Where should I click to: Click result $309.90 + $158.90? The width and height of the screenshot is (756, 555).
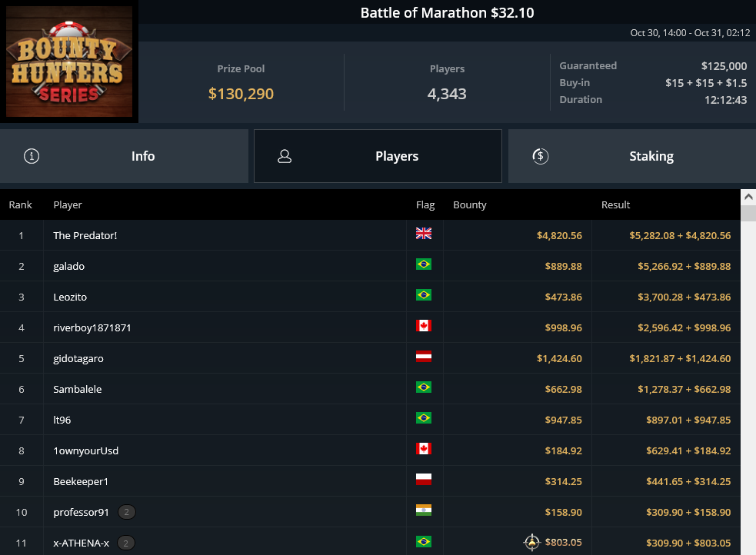pos(688,512)
